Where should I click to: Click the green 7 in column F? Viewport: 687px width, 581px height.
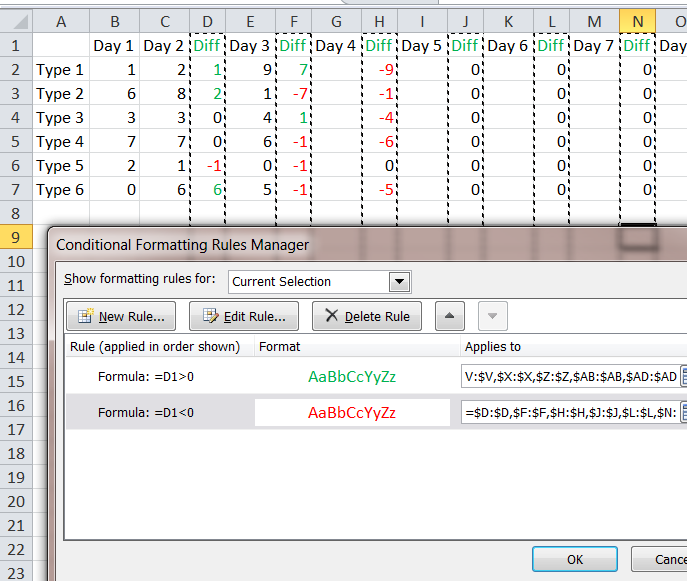click(x=294, y=70)
